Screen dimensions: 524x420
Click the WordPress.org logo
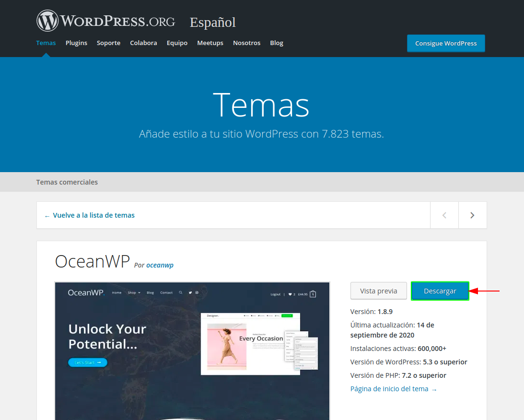tap(105, 21)
